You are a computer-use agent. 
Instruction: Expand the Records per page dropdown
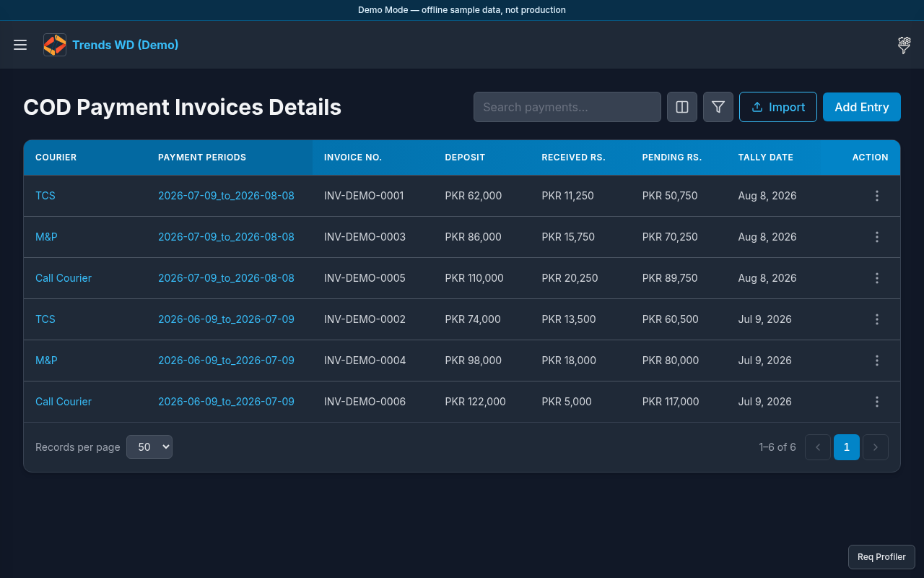click(149, 447)
